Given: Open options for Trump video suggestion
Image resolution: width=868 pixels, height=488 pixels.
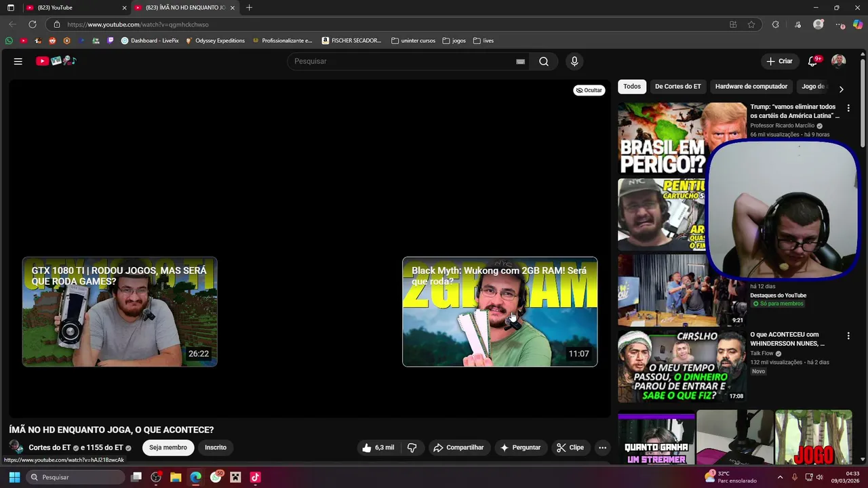Looking at the screenshot, I should (x=848, y=108).
